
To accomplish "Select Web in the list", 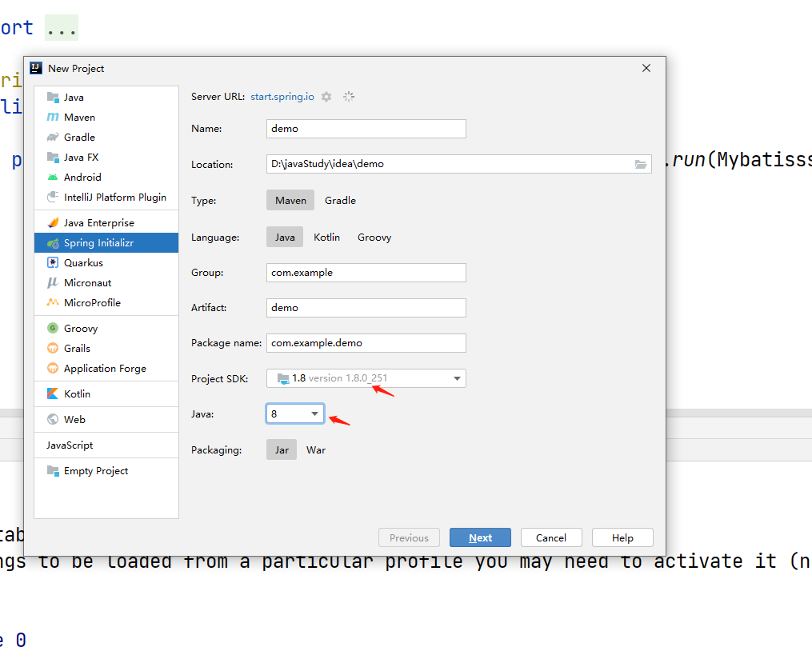I will 106,419.
